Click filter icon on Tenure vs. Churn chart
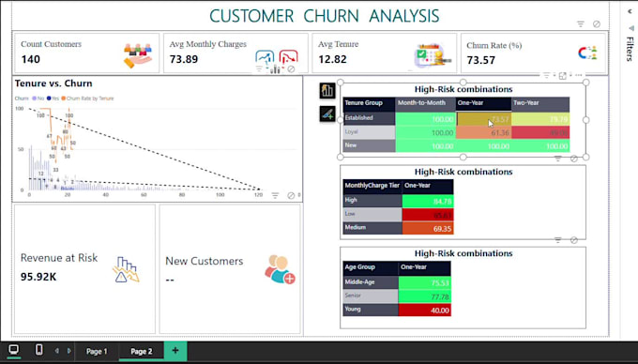 [275, 196]
